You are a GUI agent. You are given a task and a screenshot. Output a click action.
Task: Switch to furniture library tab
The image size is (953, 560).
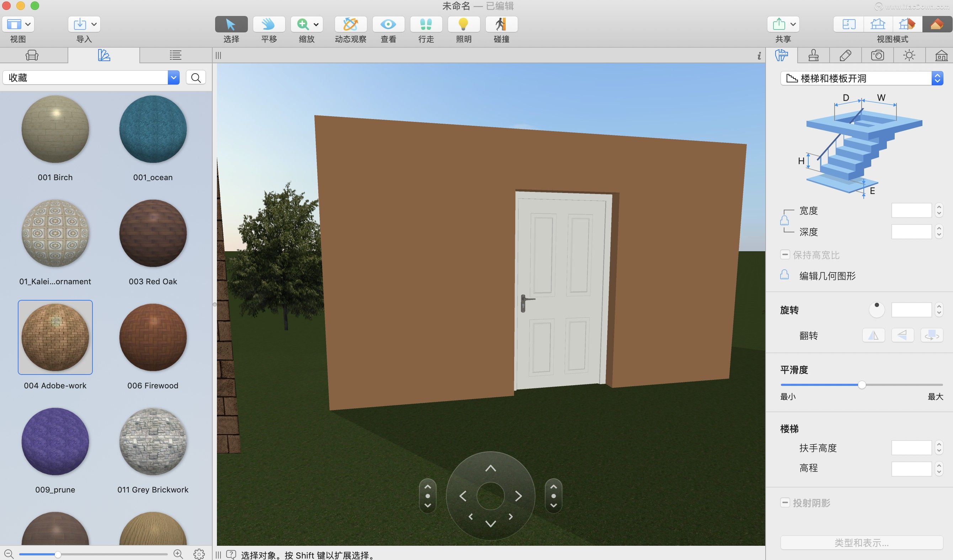point(32,55)
